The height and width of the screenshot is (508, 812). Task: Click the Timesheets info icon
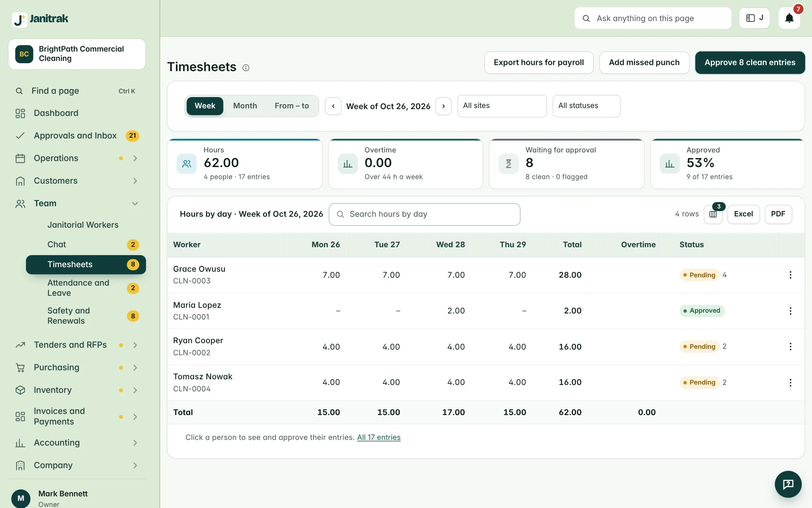pyautogui.click(x=246, y=68)
